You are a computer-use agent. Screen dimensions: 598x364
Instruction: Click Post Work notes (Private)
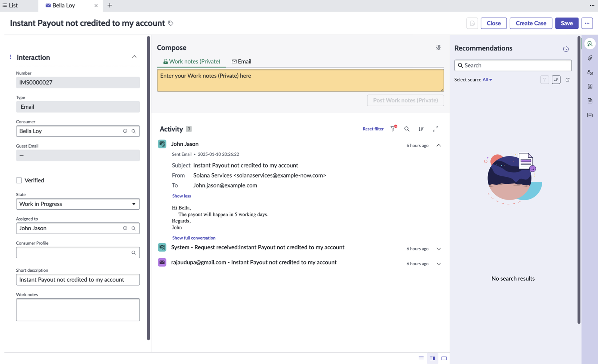(x=405, y=101)
